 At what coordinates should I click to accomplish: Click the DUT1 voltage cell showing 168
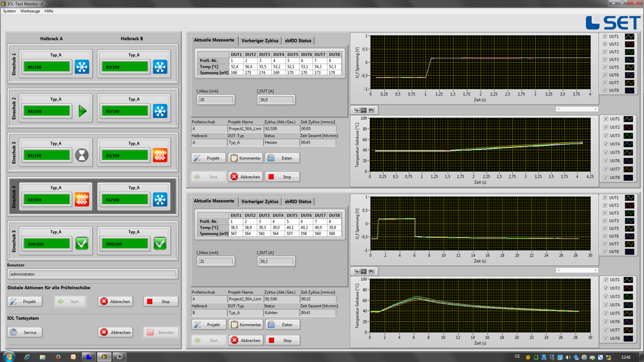(236, 73)
